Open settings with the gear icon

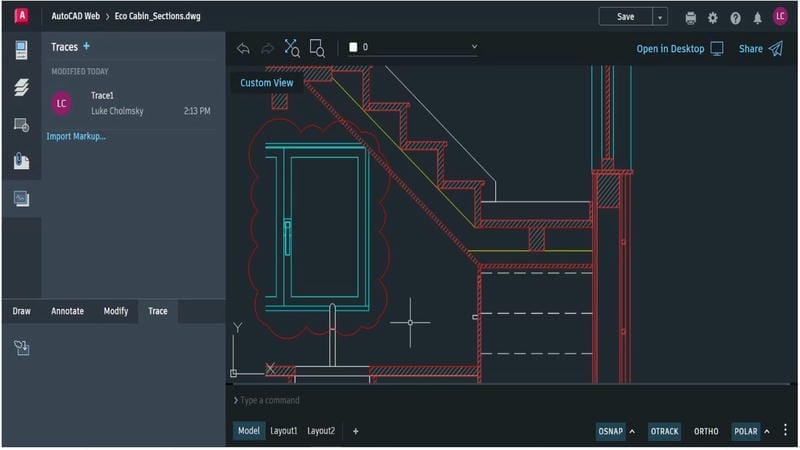713,18
